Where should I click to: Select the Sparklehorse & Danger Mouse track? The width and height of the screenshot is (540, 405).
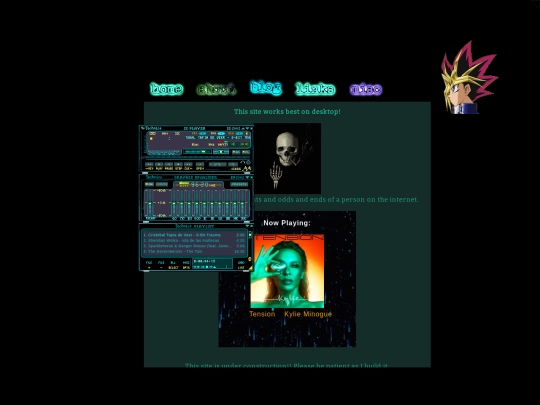pyautogui.click(x=194, y=246)
